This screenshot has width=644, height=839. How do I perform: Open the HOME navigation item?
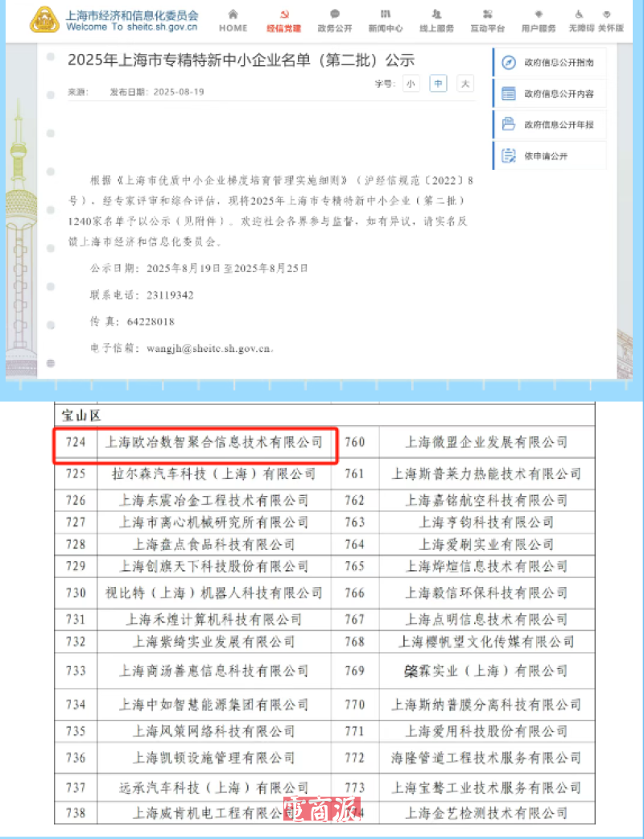tap(233, 22)
